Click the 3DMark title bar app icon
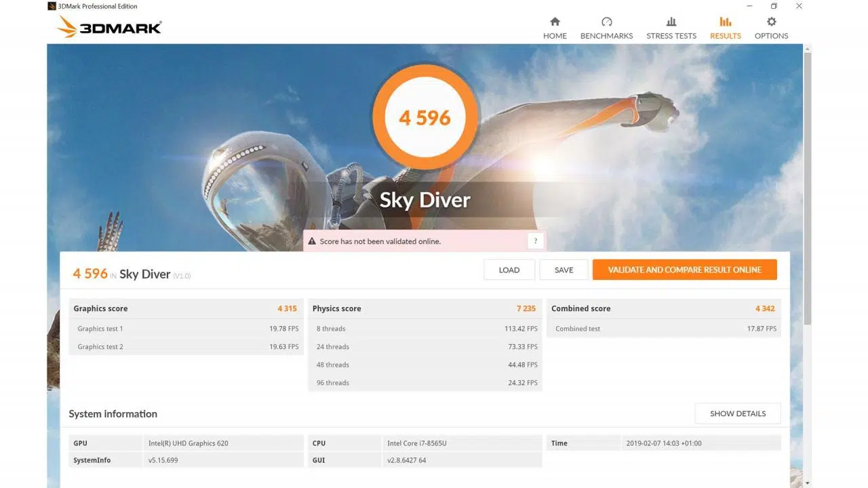 click(x=52, y=6)
